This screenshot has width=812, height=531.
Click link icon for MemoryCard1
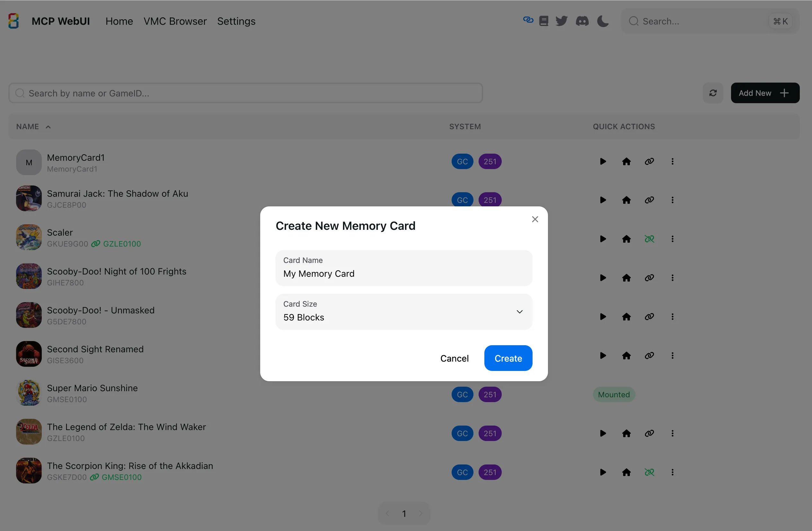(649, 161)
